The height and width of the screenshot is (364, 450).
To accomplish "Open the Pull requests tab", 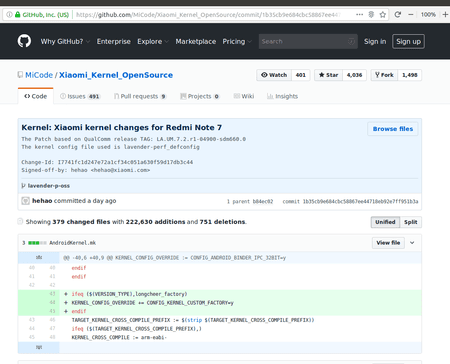I will tap(140, 96).
